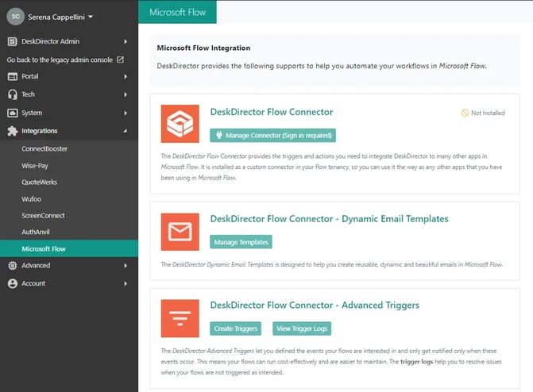Expand the DeskDirector Admin menu arrow
533x392 pixels.
pyautogui.click(x=126, y=41)
